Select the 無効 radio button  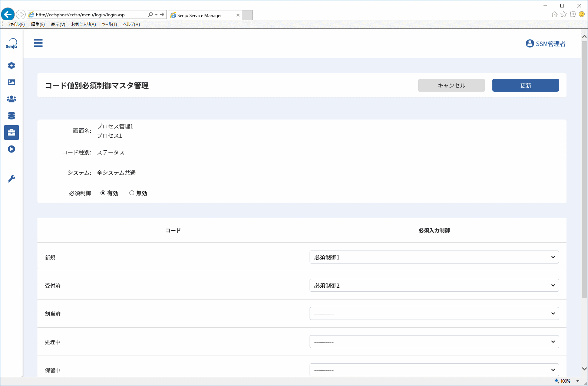132,193
